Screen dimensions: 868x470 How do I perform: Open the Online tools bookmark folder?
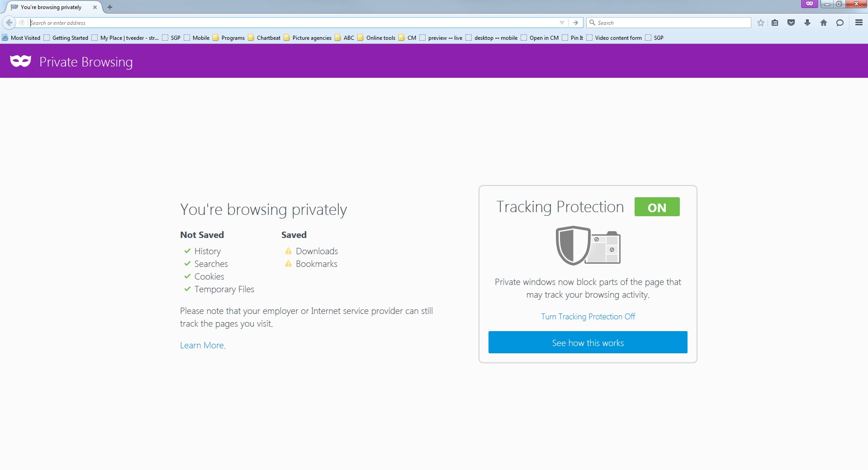click(376, 38)
